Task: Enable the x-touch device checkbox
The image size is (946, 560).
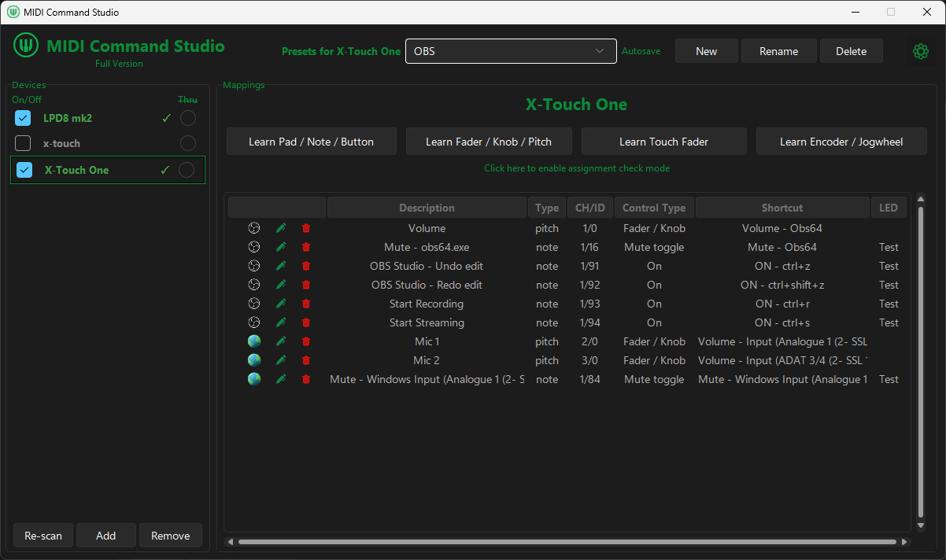Action: coord(23,143)
